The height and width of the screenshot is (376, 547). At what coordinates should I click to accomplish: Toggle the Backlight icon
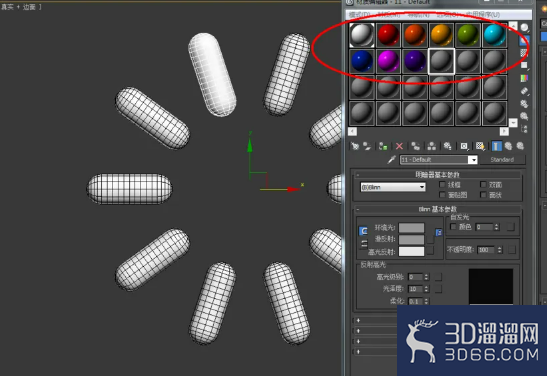tap(524, 40)
